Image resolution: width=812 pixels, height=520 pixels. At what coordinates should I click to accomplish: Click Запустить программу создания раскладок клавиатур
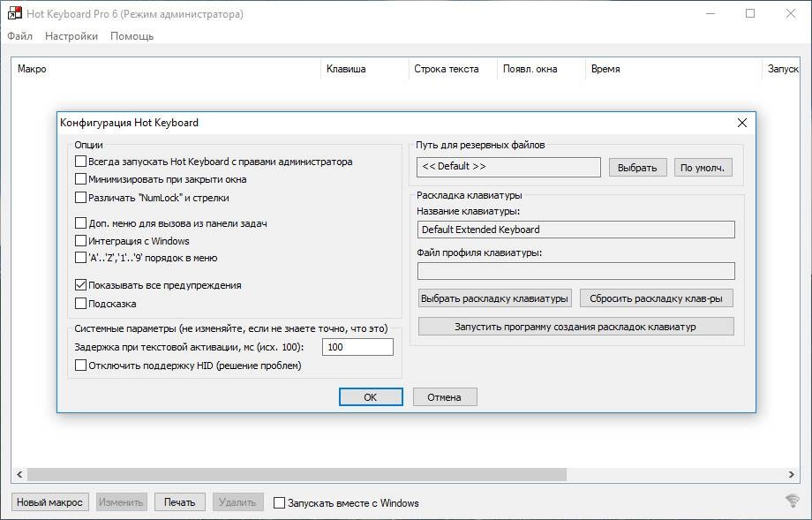[x=575, y=327]
